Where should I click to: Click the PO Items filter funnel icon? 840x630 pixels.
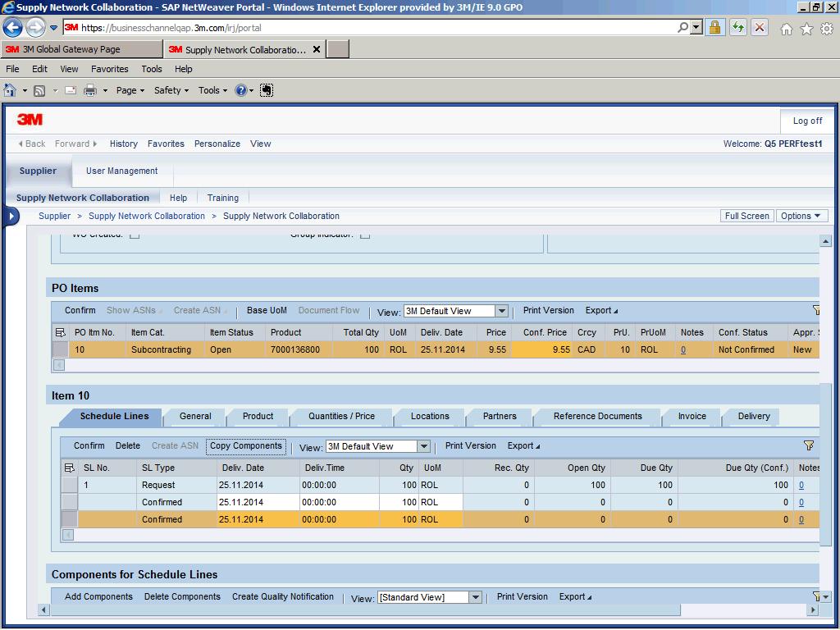816,310
